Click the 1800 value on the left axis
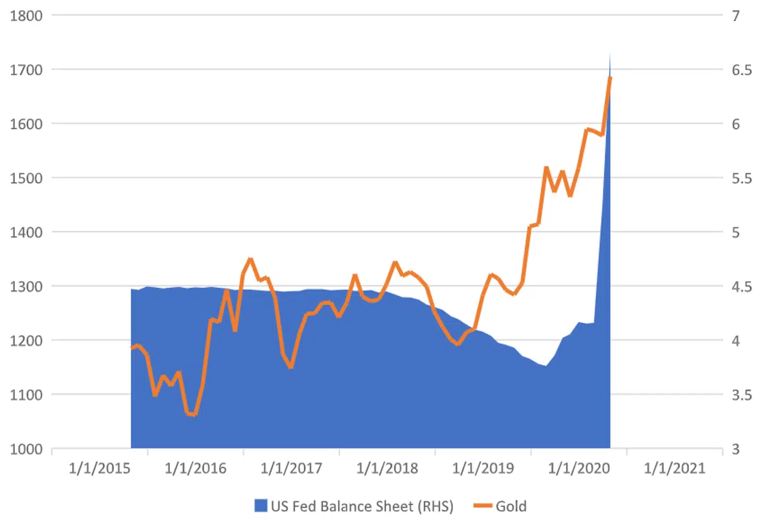 26,16
